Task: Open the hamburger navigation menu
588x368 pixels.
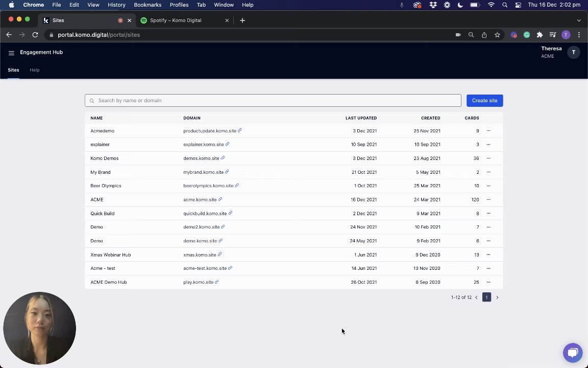Action: pyautogui.click(x=11, y=53)
